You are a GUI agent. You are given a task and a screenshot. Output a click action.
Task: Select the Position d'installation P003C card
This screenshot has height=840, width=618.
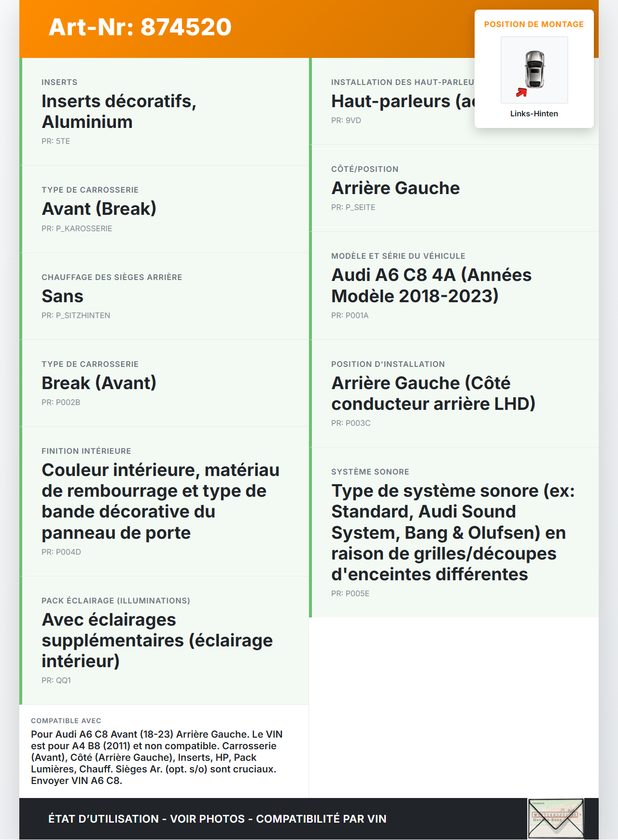tap(454, 393)
